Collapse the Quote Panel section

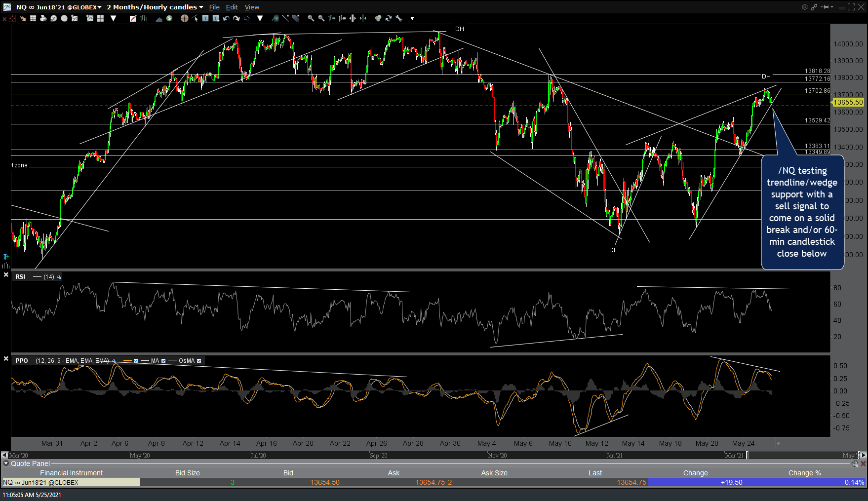coord(6,463)
